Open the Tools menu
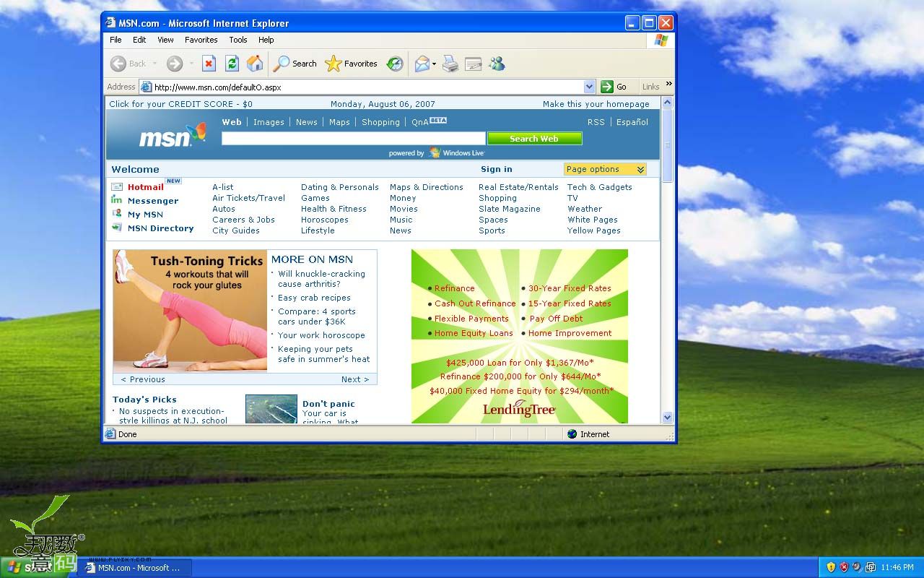Screen dimensions: 924x578 coord(238,40)
